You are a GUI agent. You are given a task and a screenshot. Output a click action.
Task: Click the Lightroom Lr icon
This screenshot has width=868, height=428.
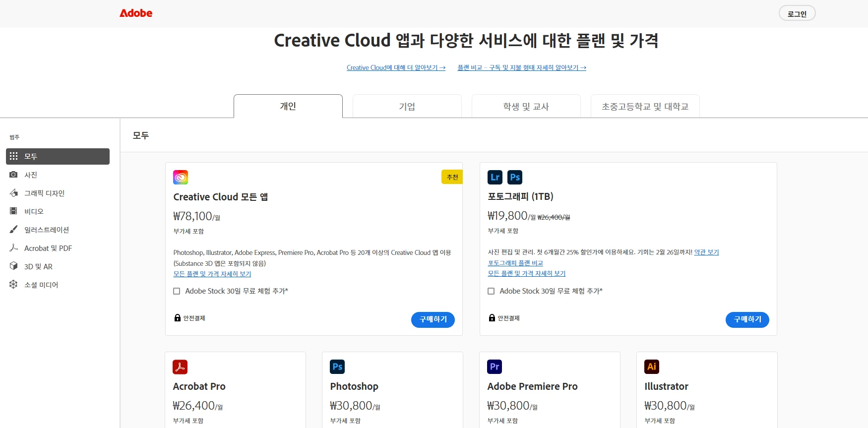[495, 177]
